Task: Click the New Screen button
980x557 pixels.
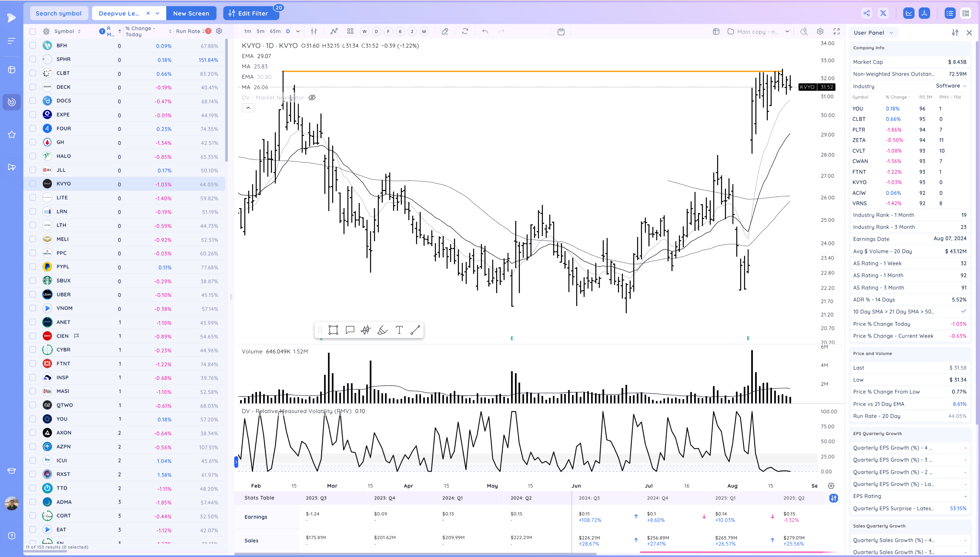Action: (x=191, y=13)
